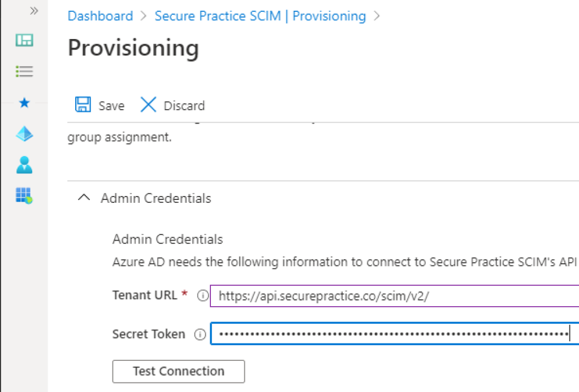Select the Secret Token field
Image resolution: width=579 pixels, height=392 pixels.
pyautogui.click(x=390, y=334)
